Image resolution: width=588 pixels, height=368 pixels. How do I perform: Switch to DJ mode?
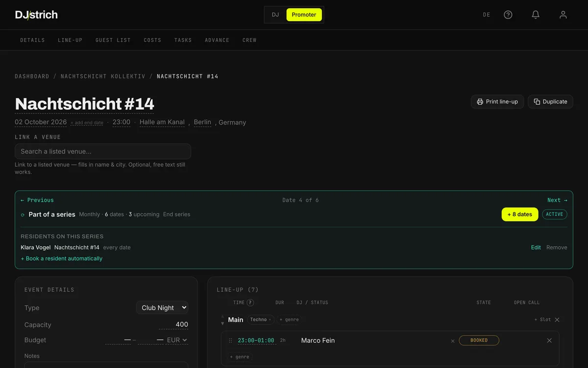275,15
